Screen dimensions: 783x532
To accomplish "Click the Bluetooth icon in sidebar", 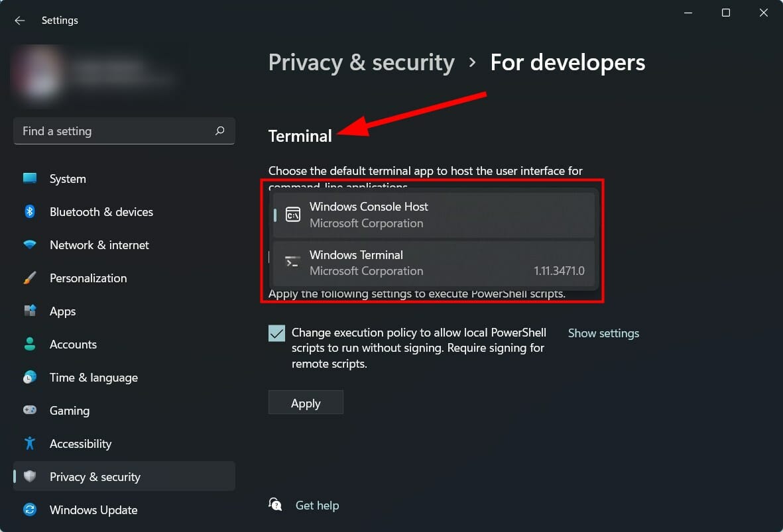I will tap(30, 212).
